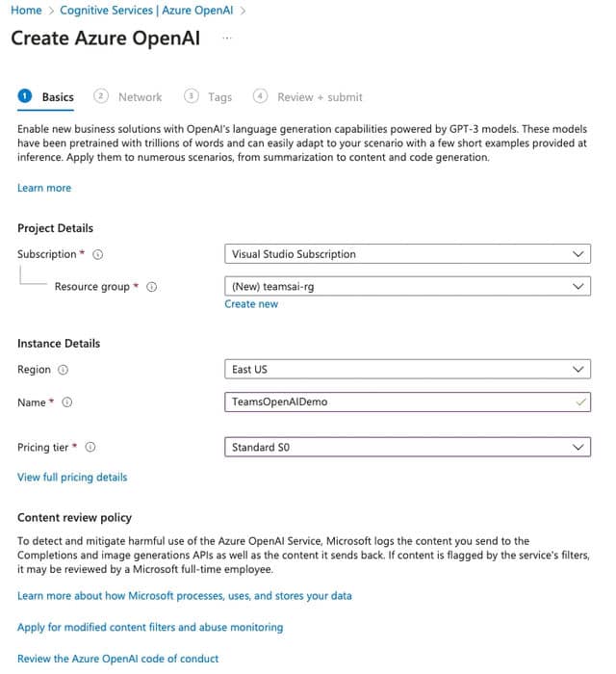The width and height of the screenshot is (616, 674).
Task: Click the step 4 Review circle icon
Action: coord(260,96)
